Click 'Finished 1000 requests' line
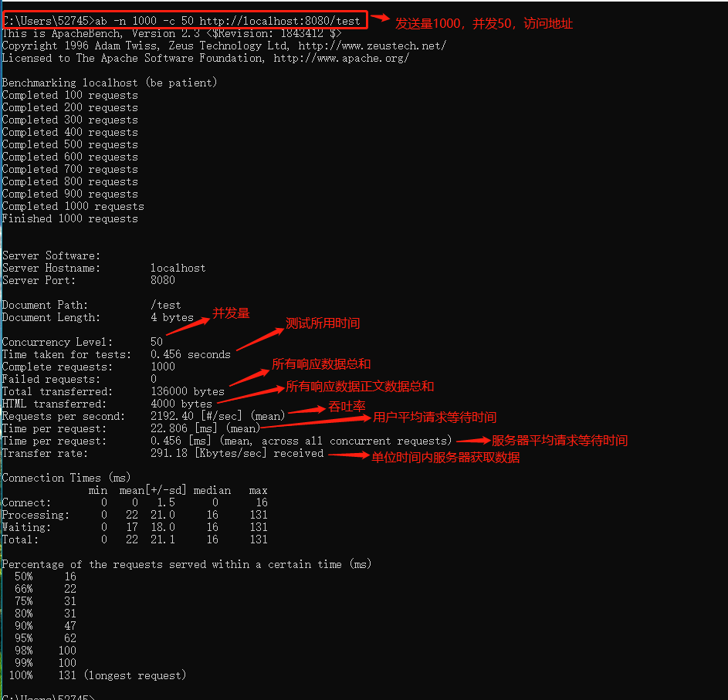 point(70,218)
